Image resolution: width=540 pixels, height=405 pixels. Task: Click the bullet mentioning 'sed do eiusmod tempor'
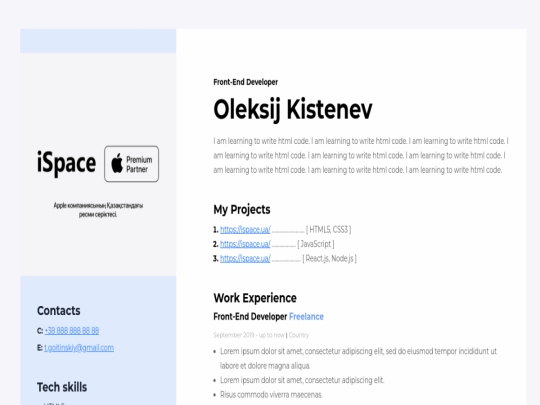pyautogui.click(x=358, y=358)
